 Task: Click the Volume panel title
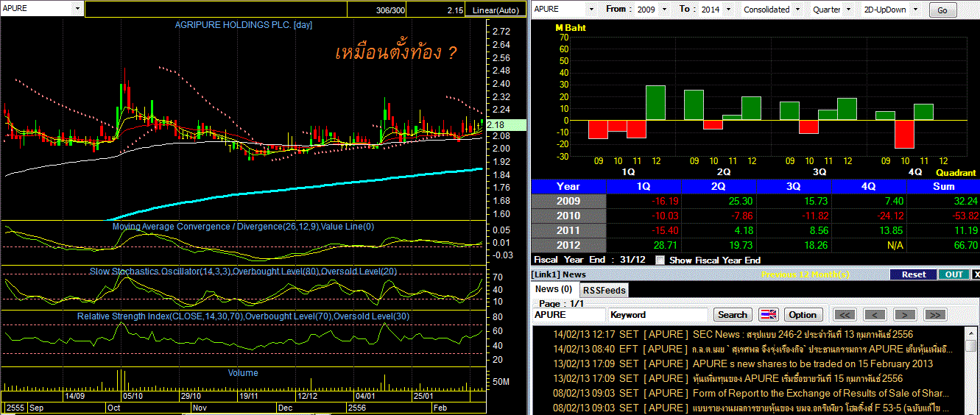click(x=243, y=373)
